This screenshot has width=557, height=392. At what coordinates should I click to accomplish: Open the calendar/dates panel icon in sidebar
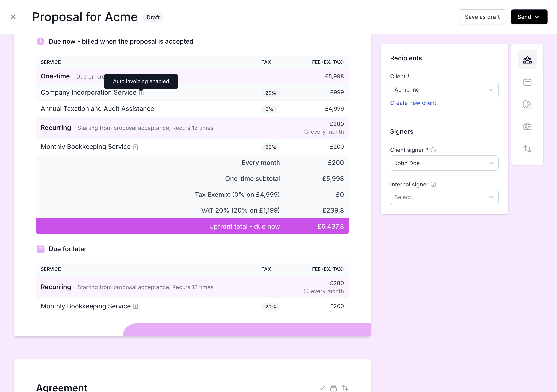(527, 82)
